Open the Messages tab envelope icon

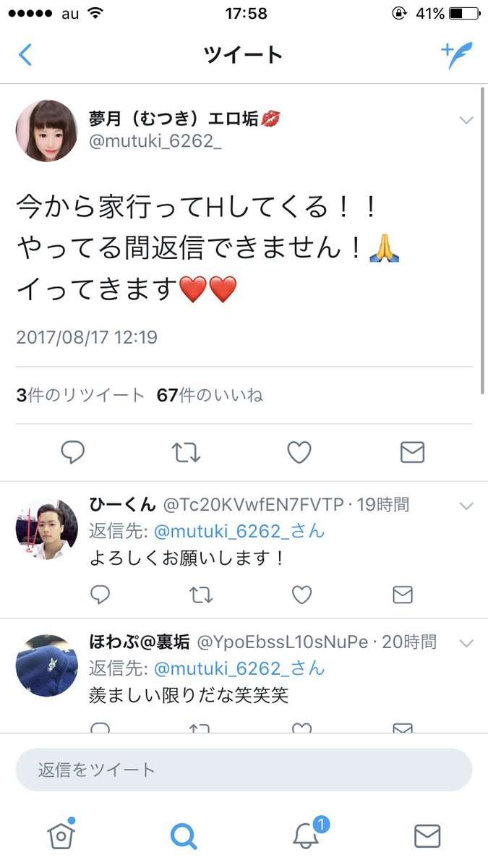click(x=427, y=836)
